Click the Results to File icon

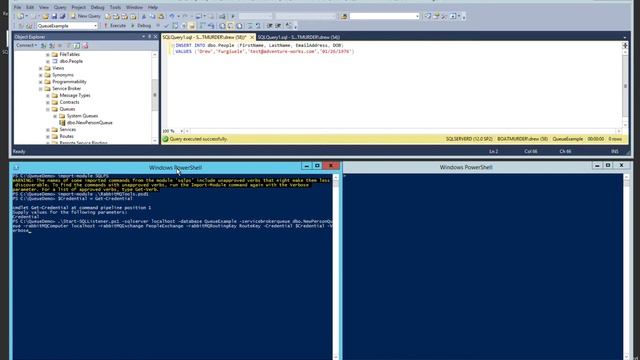click(x=239, y=26)
